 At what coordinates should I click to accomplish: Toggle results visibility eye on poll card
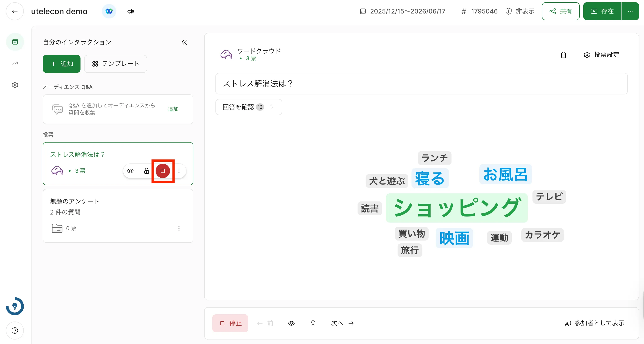point(130,171)
